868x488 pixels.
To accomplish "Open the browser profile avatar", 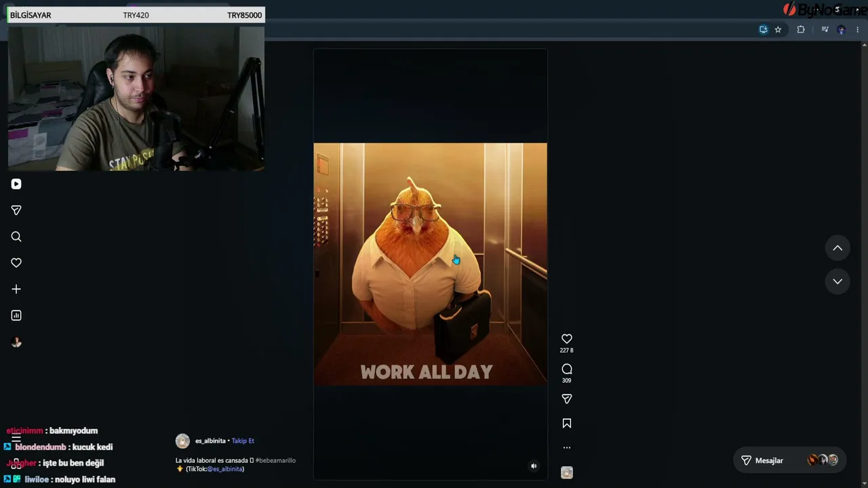I will pyautogui.click(x=842, y=29).
